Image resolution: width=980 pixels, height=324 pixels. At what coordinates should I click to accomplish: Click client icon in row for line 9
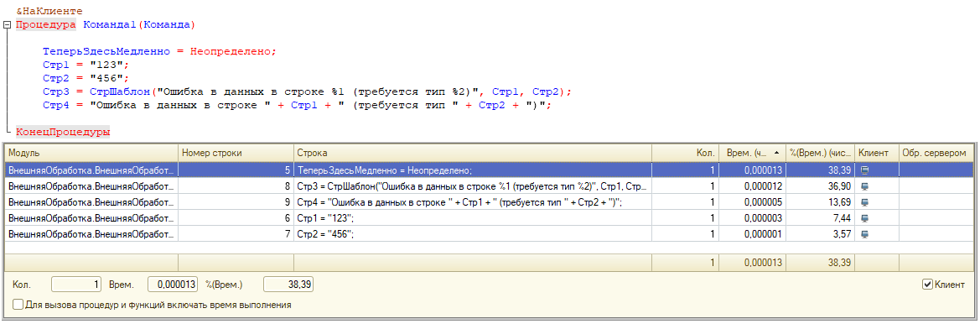coord(864,202)
